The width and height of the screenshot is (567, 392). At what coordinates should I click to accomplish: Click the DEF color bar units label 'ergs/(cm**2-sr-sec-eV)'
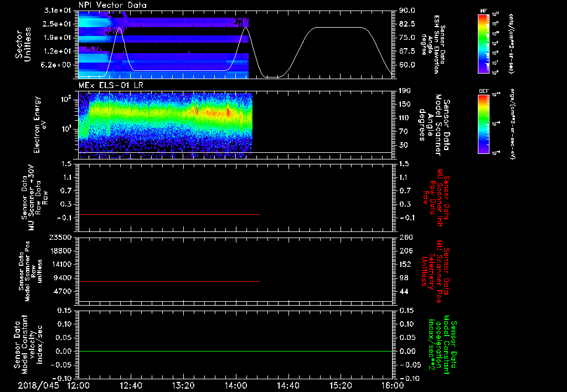tap(512, 123)
